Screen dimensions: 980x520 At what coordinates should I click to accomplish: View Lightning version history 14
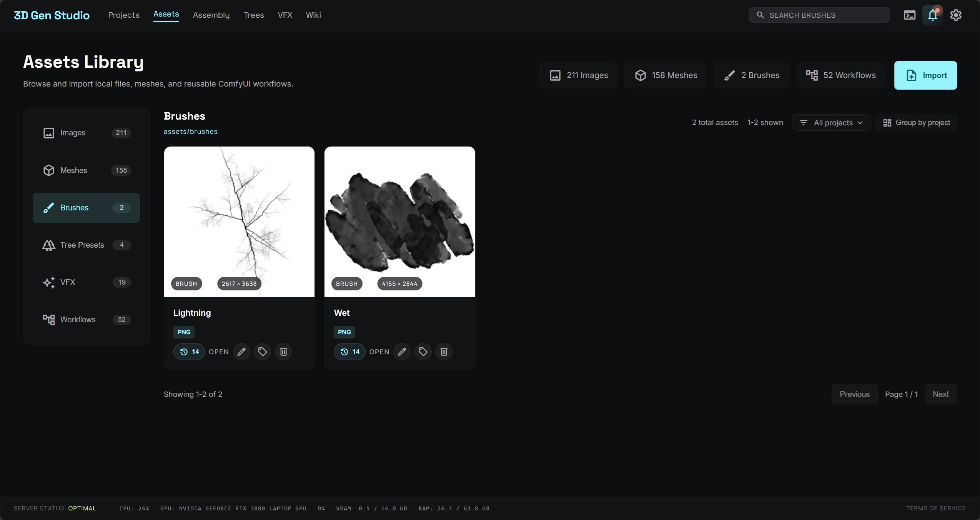click(x=189, y=352)
